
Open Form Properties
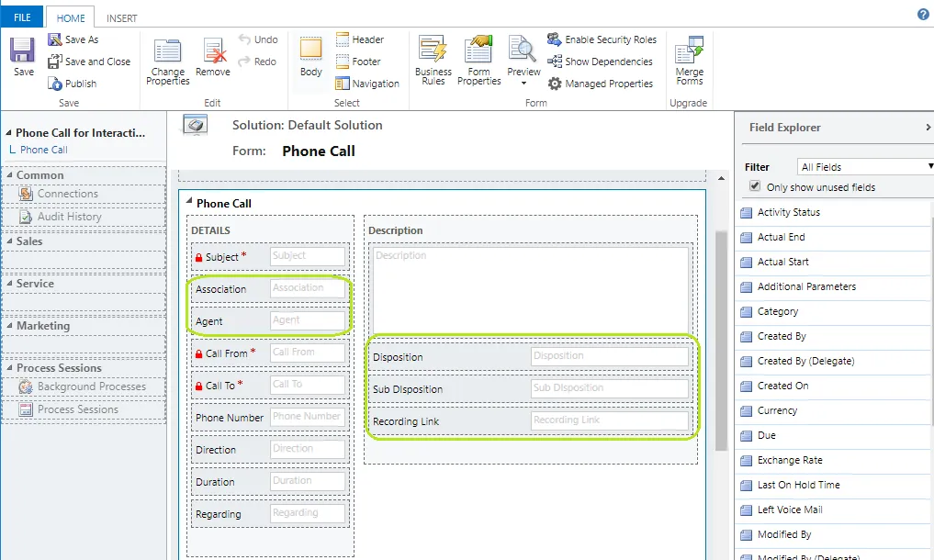pos(478,61)
